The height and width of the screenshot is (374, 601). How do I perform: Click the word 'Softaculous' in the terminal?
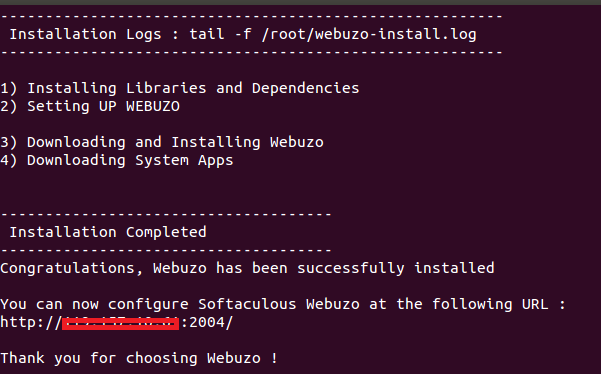click(247, 304)
